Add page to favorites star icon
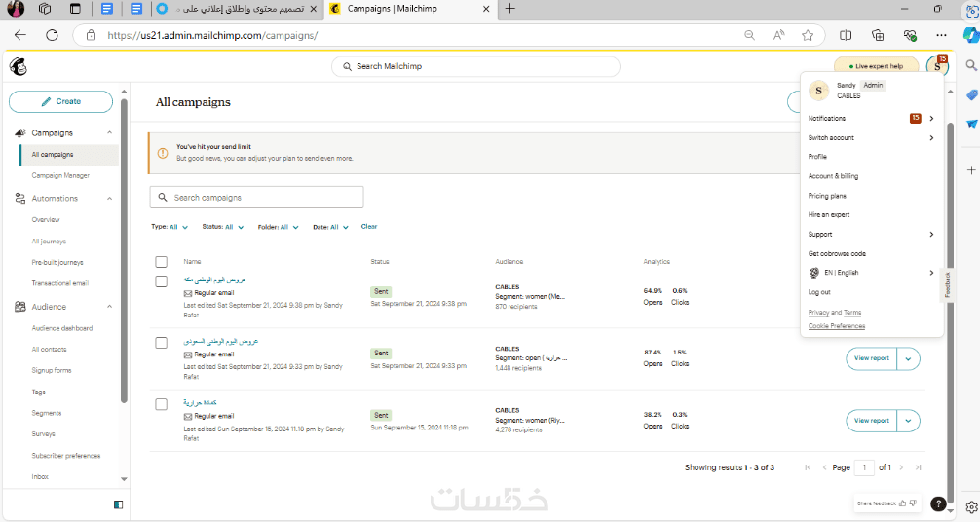Screen dimensions: 980x522 pos(808,36)
